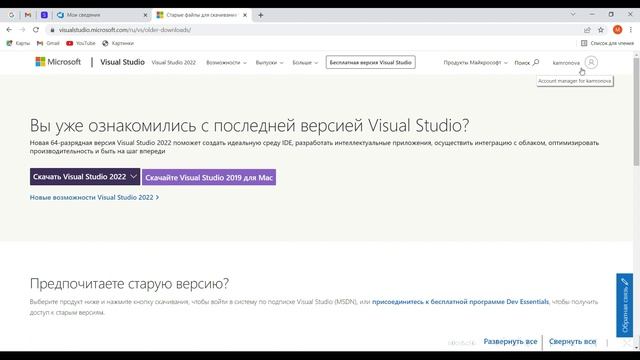Open Visual Studio 2022 nav link
Viewport: 640px width, 360px height.
pyautogui.click(x=173, y=63)
